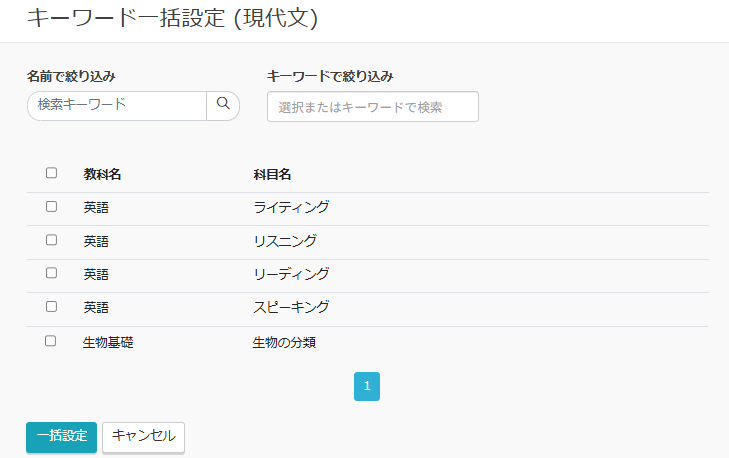Open the キーワードで絞り込み combo box
729x458 pixels.
[x=372, y=107]
